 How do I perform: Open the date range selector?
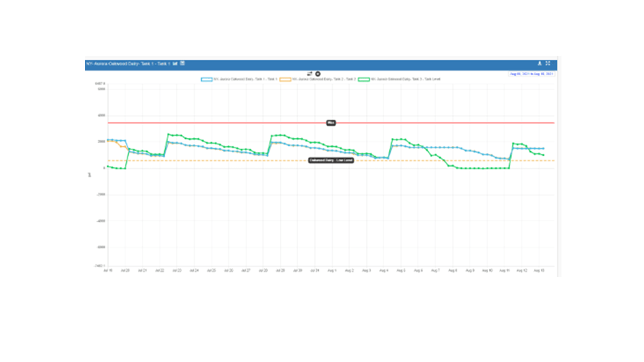pos(531,74)
